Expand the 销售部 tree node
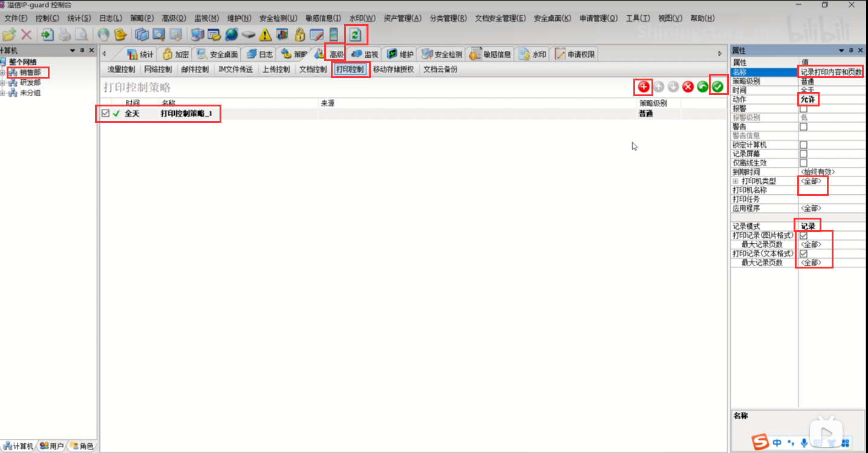Screen dimensions: 868x453 point(3,73)
